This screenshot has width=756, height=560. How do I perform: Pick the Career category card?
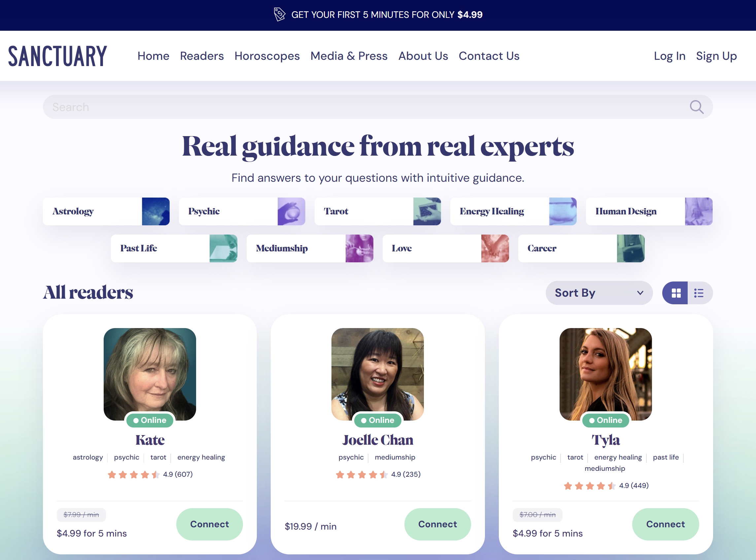[x=582, y=248]
